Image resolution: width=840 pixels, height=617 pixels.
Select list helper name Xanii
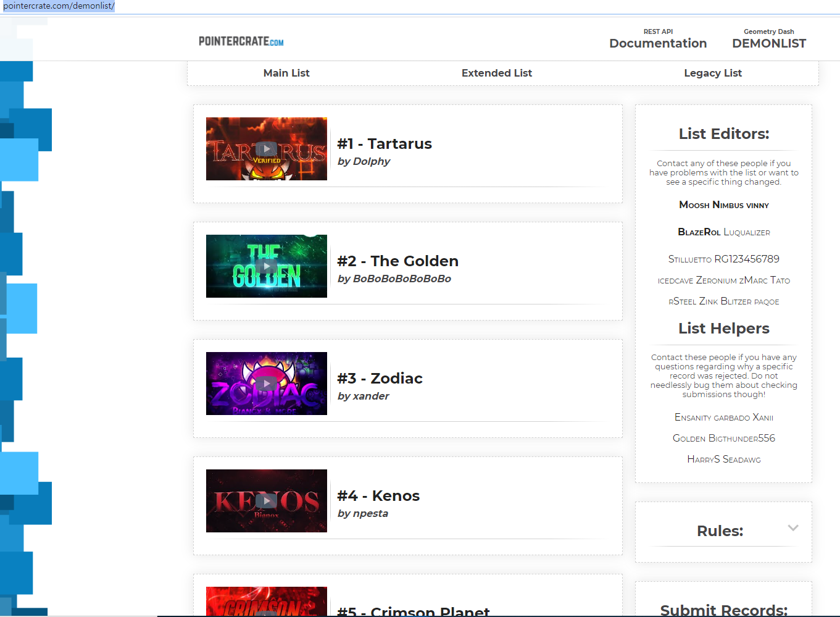click(x=763, y=418)
